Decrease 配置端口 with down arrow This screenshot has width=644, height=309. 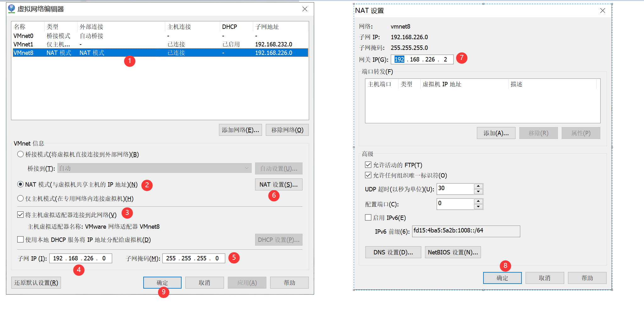(x=478, y=207)
